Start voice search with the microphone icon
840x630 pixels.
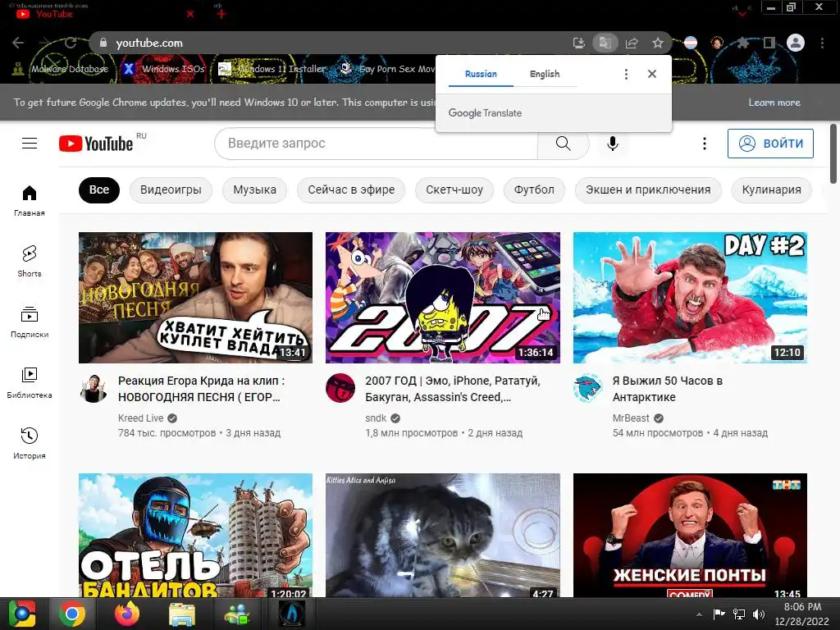613,144
